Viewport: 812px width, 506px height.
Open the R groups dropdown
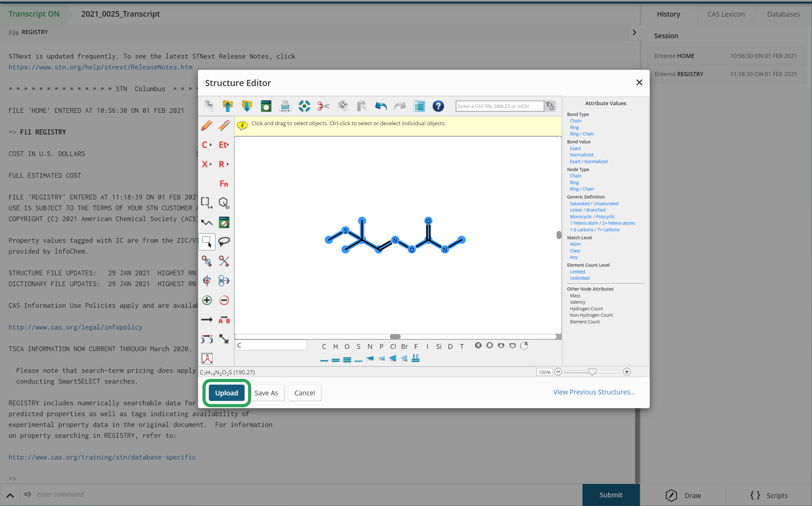coord(224,164)
